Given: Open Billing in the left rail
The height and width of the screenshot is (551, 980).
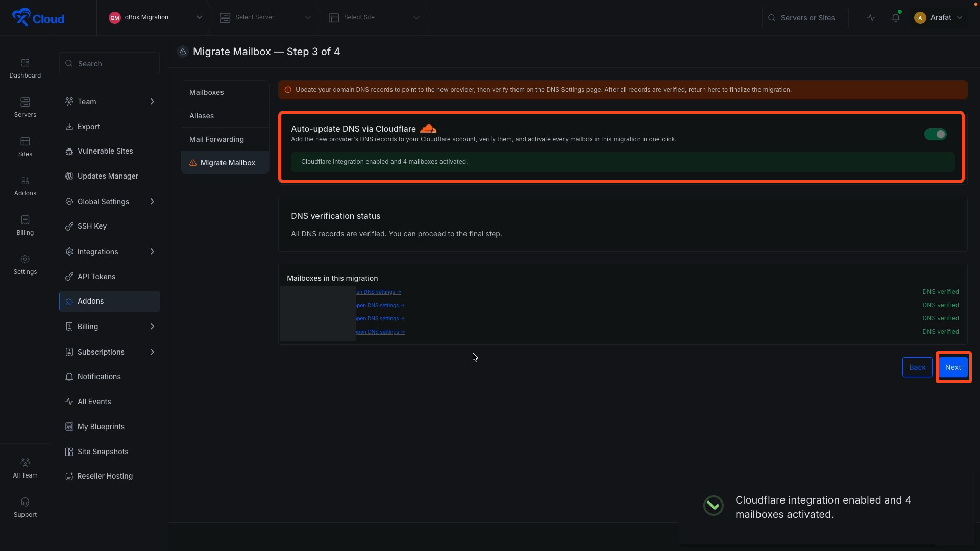Looking at the screenshot, I should (x=25, y=226).
